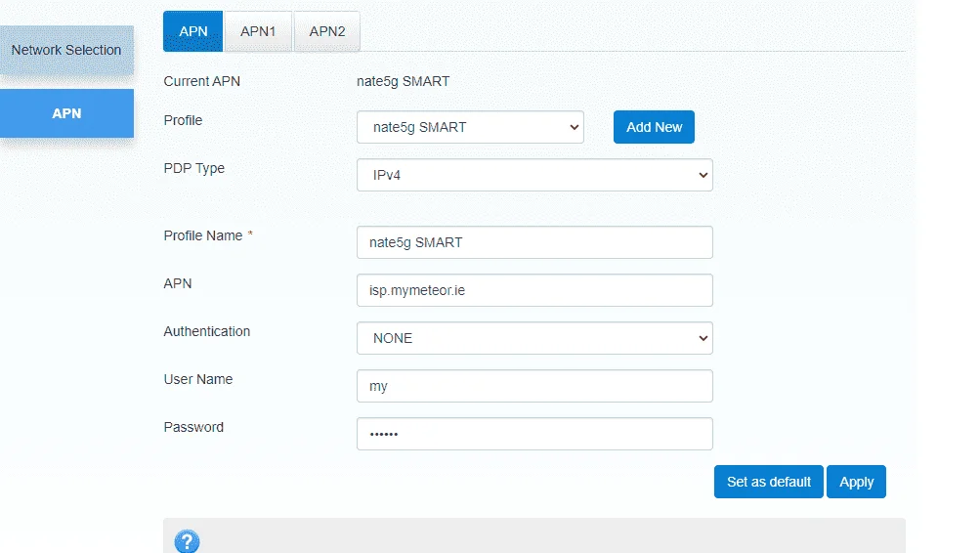The image size is (980, 553).
Task: Apply the APN settings
Action: pyautogui.click(x=856, y=482)
